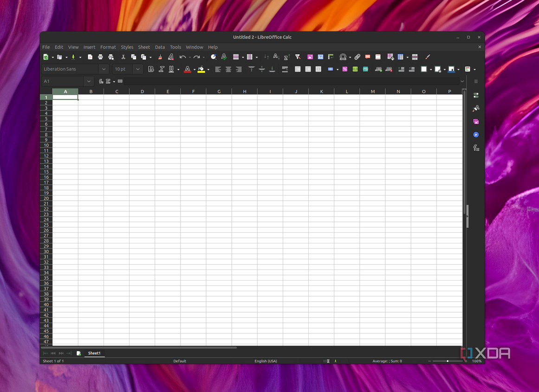
Task: Export directly as PDF
Action: (x=90, y=57)
